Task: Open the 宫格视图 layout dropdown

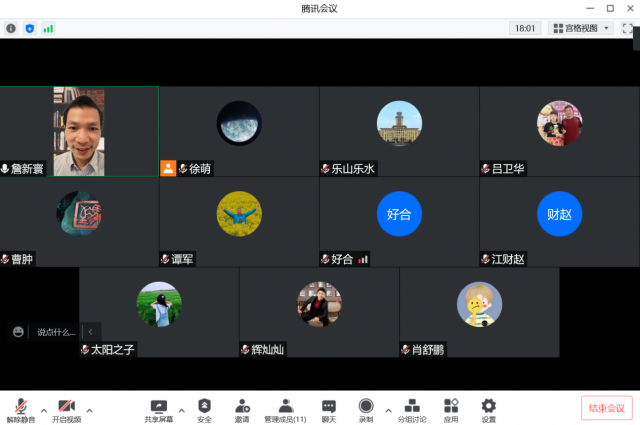Action: (x=581, y=28)
